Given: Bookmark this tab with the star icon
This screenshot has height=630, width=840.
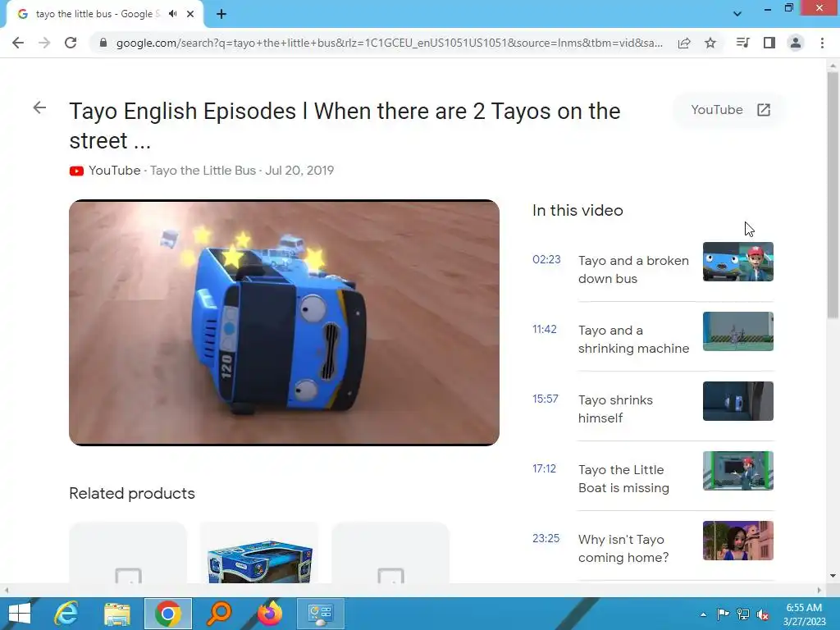Looking at the screenshot, I should tap(710, 43).
